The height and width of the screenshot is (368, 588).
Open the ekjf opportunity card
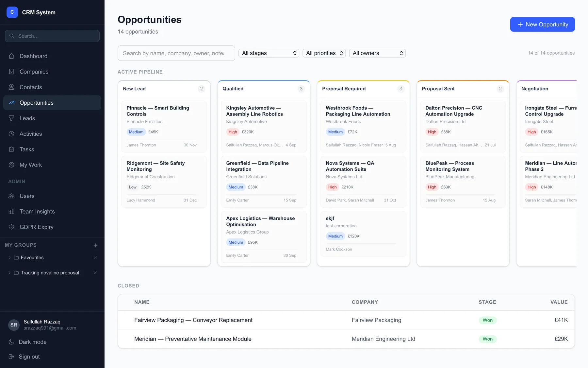pos(363,234)
